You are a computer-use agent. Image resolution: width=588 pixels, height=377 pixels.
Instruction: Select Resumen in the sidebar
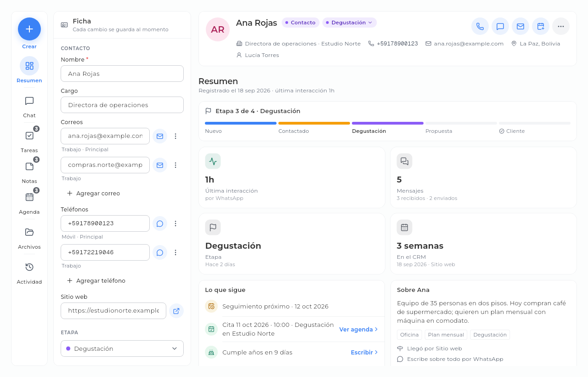click(29, 70)
